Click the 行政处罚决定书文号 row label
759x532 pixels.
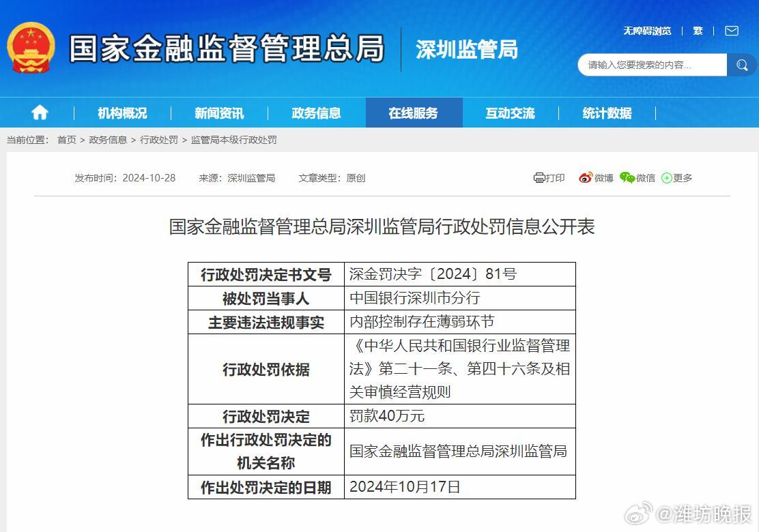coord(266,275)
